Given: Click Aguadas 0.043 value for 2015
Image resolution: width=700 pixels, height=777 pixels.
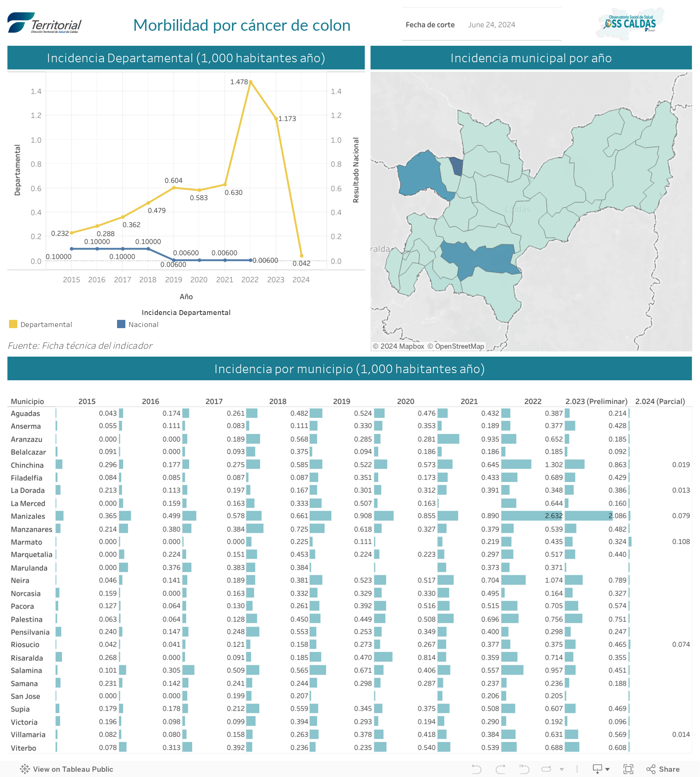Looking at the screenshot, I should click(x=108, y=413).
